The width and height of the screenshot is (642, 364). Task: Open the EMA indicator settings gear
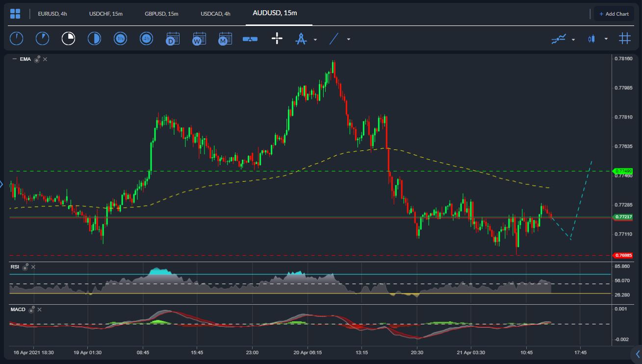(x=37, y=59)
